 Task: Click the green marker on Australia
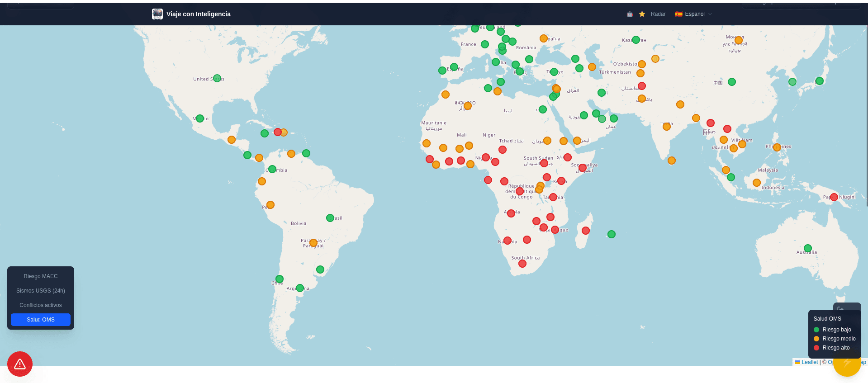pyautogui.click(x=808, y=248)
